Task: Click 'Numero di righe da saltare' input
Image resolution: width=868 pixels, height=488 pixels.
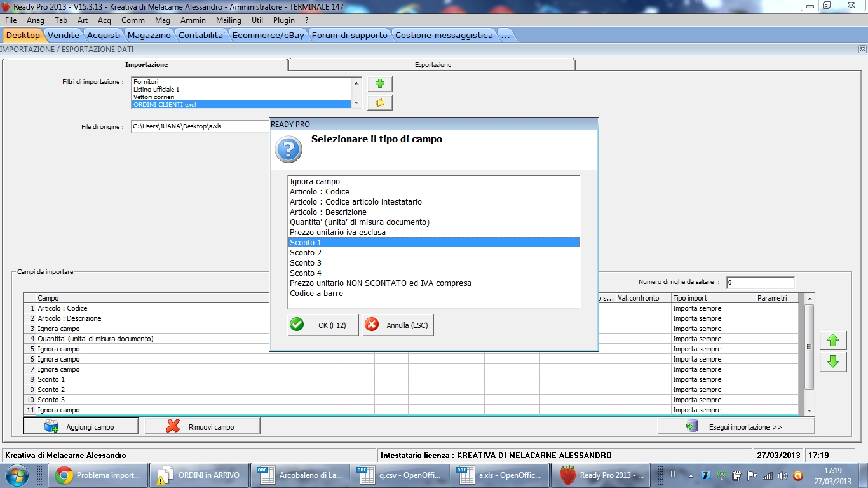Action: pyautogui.click(x=760, y=282)
